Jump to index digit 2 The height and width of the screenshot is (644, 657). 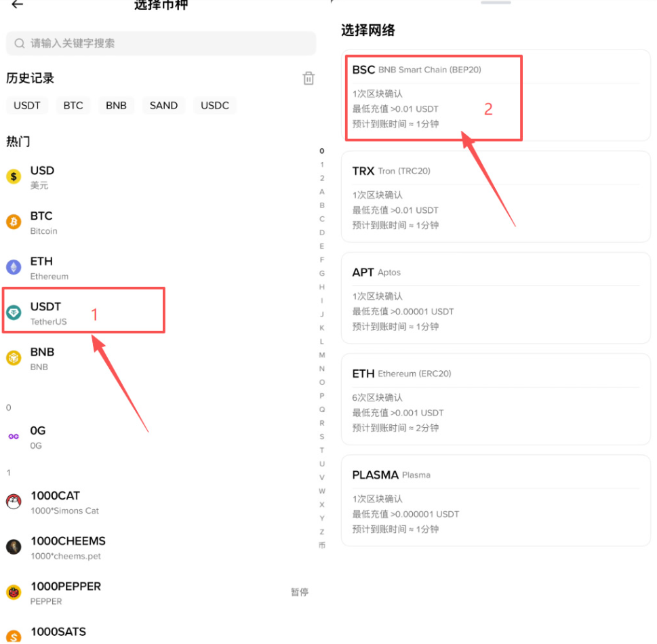[322, 178]
